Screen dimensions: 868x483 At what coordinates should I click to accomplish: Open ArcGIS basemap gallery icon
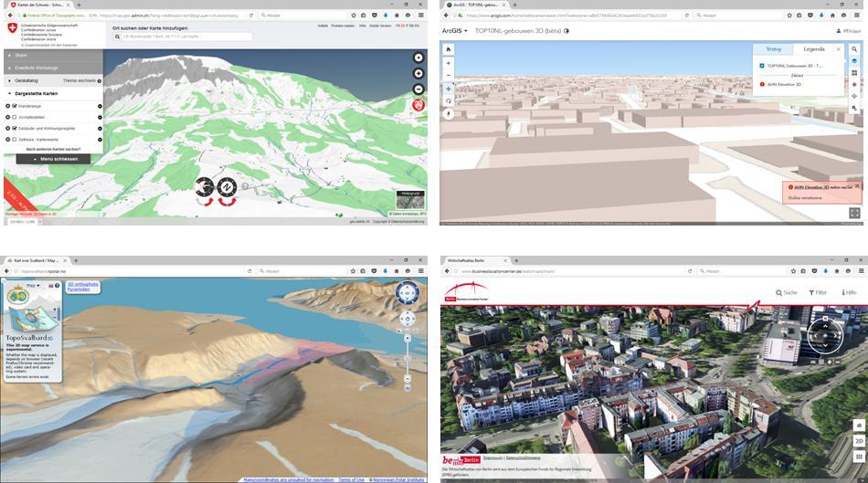pos(854,72)
